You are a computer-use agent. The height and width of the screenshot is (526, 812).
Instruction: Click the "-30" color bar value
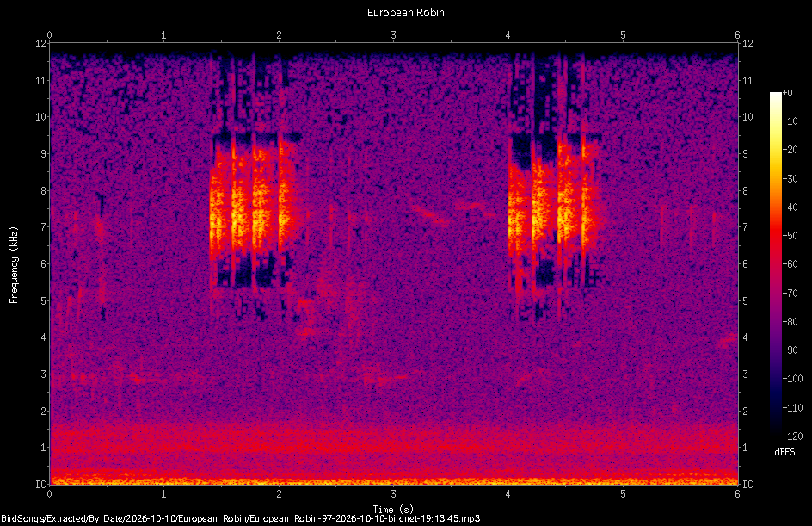click(790, 179)
